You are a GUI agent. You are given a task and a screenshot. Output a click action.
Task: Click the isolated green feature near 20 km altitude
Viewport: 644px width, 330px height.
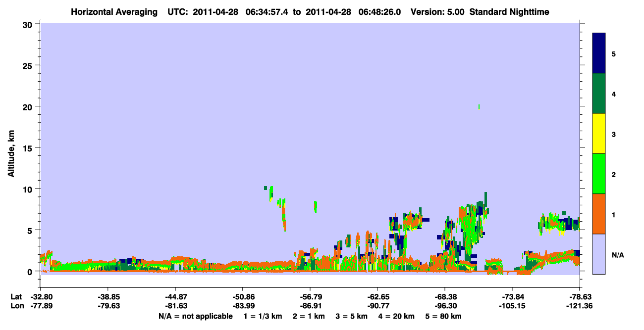point(479,106)
